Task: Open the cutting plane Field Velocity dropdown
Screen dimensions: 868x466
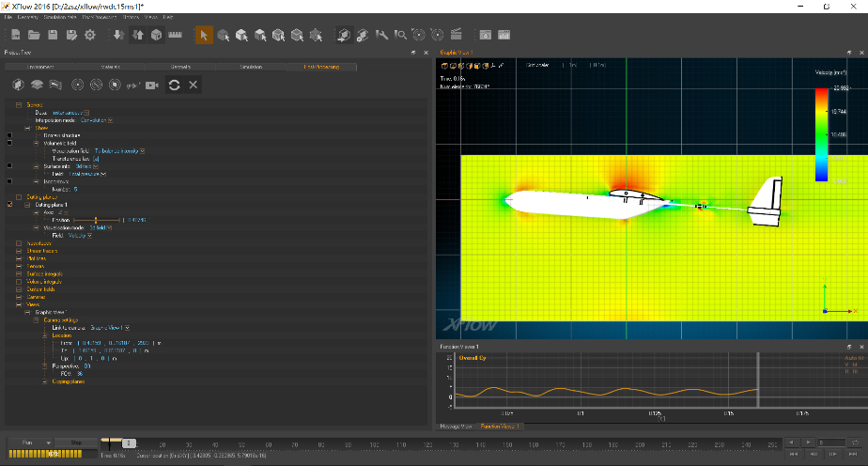Action: coord(91,235)
